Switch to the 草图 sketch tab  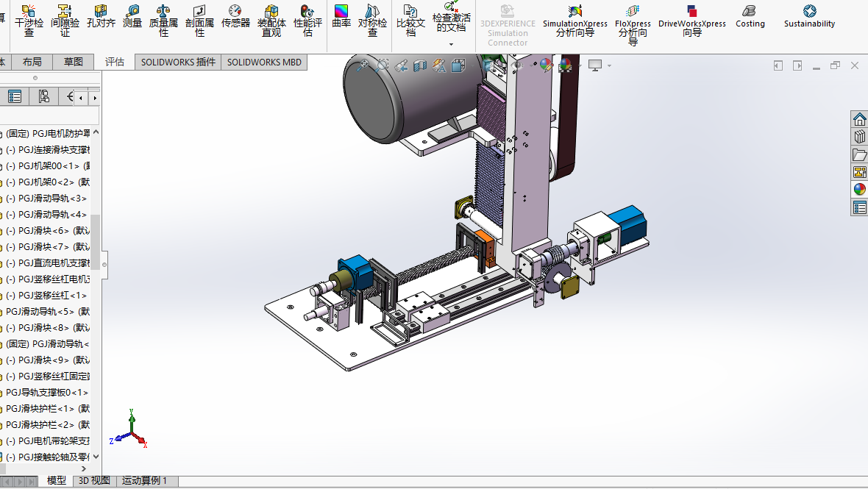(x=74, y=63)
